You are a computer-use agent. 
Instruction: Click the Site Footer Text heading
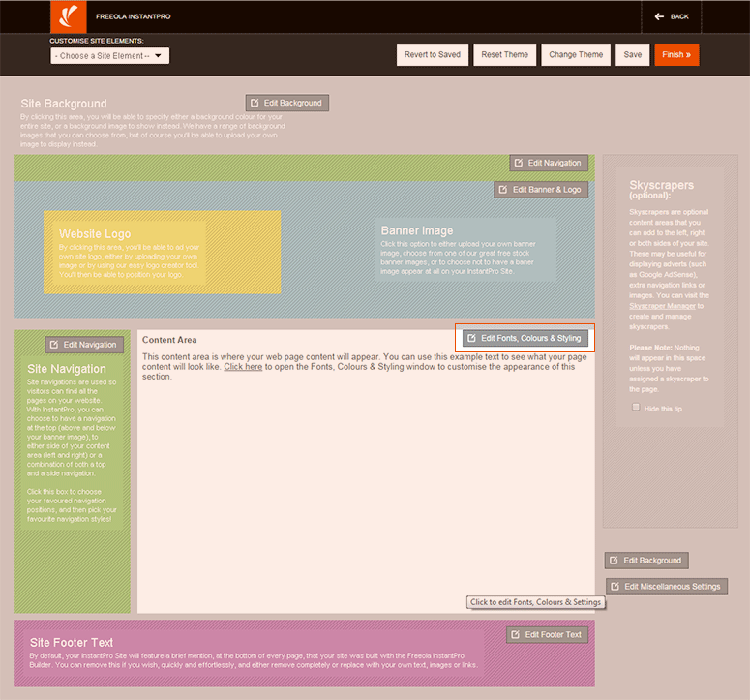(x=72, y=643)
